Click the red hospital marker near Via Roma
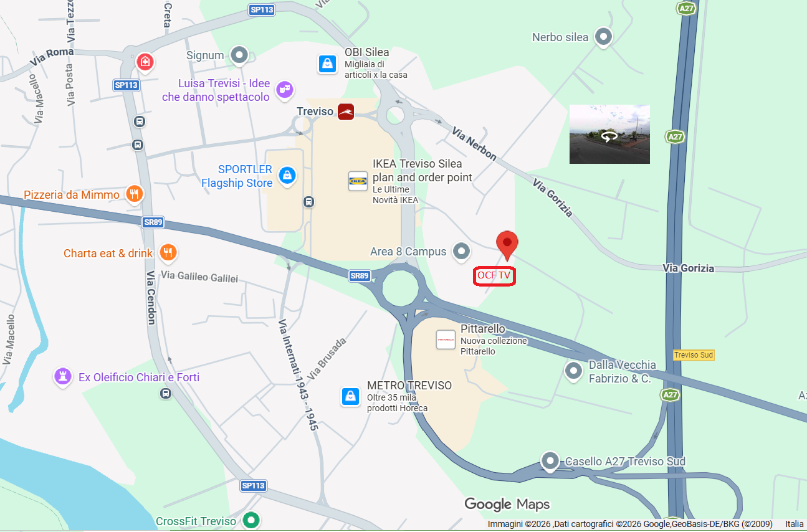The height and width of the screenshot is (532, 807). click(145, 62)
